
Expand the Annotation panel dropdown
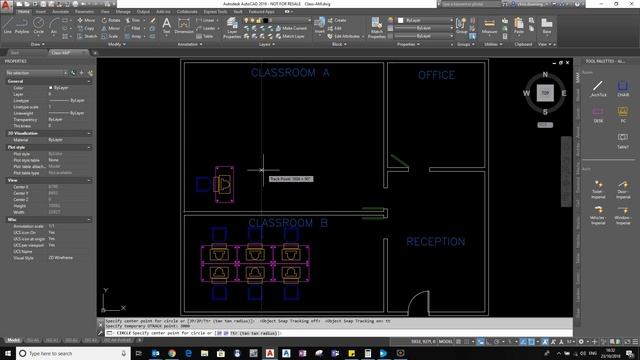pos(190,44)
